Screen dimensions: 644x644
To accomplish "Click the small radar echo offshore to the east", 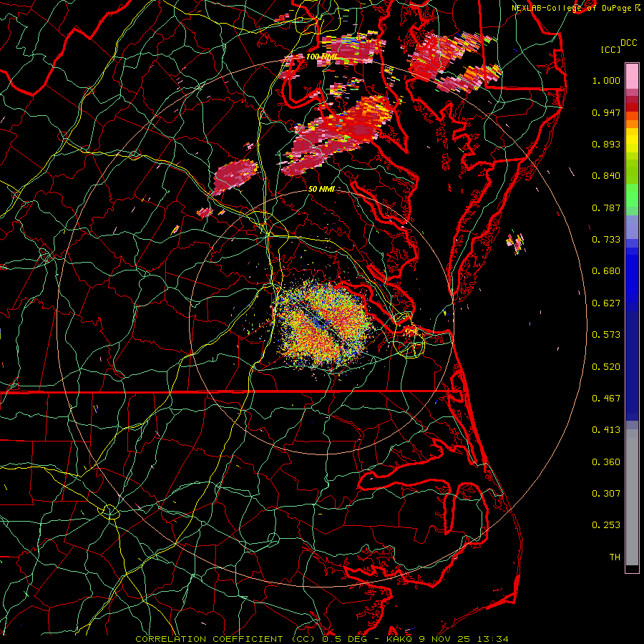I will point(516,243).
